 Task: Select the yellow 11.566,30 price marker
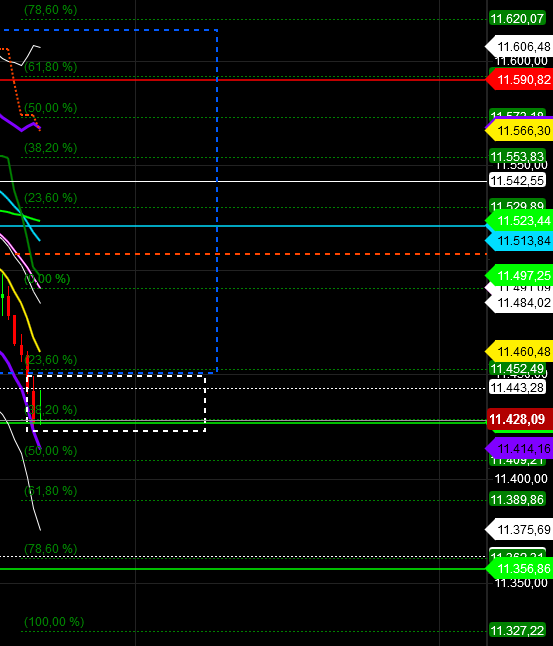[519, 131]
